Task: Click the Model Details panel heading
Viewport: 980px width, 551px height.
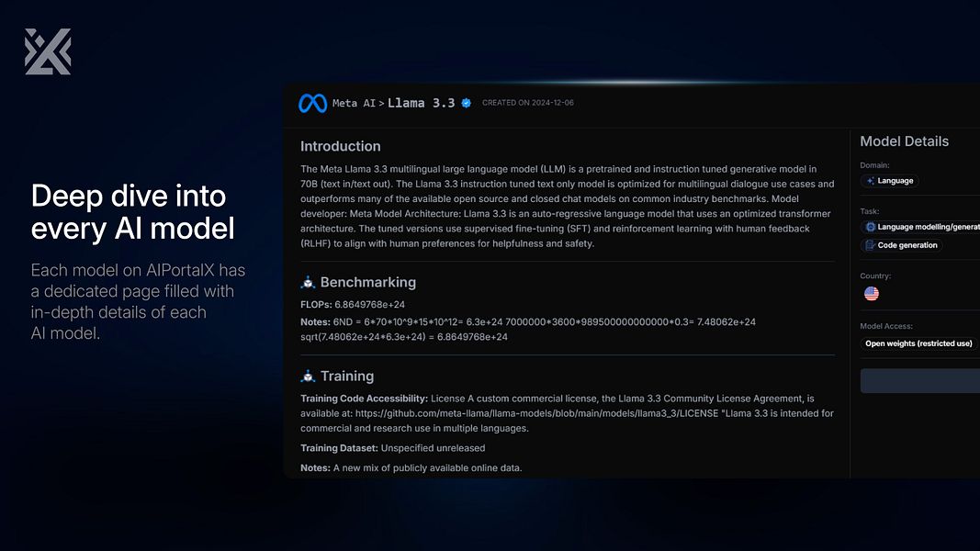Action: point(905,141)
